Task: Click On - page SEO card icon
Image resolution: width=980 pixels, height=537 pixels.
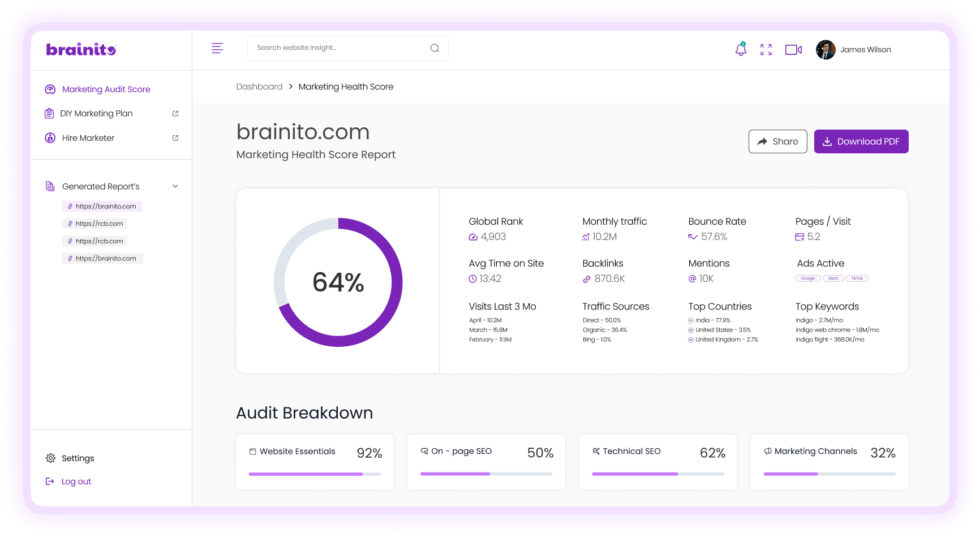Action: tap(424, 452)
